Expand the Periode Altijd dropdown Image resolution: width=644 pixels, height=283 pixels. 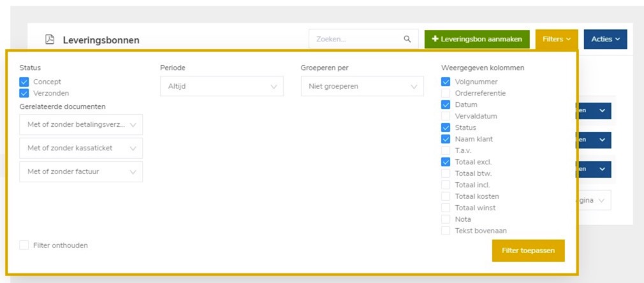pos(221,86)
